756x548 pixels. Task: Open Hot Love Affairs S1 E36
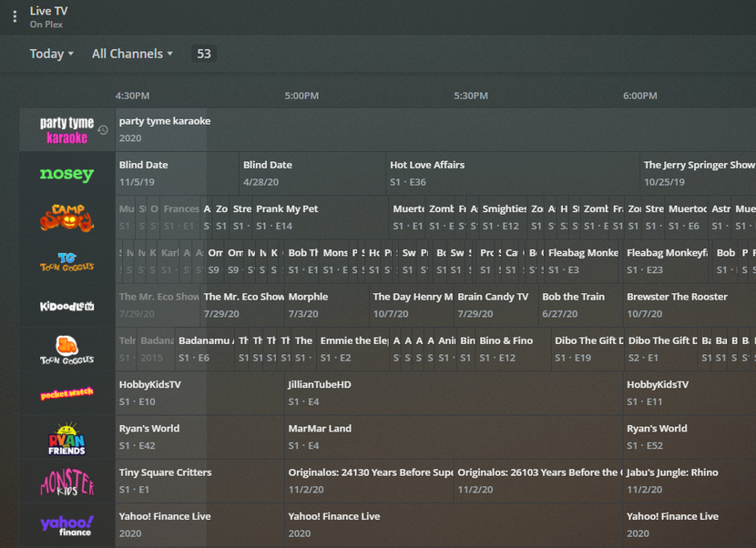click(513, 174)
